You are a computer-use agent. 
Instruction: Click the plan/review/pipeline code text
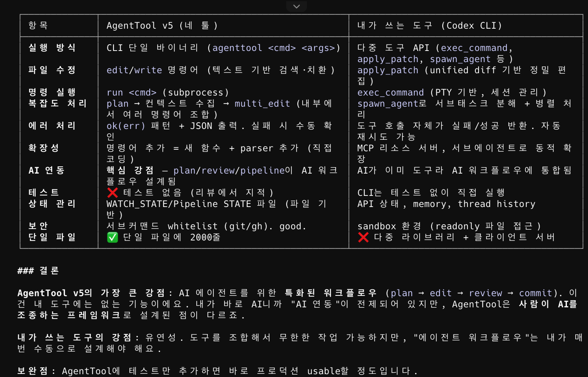tap(229, 170)
